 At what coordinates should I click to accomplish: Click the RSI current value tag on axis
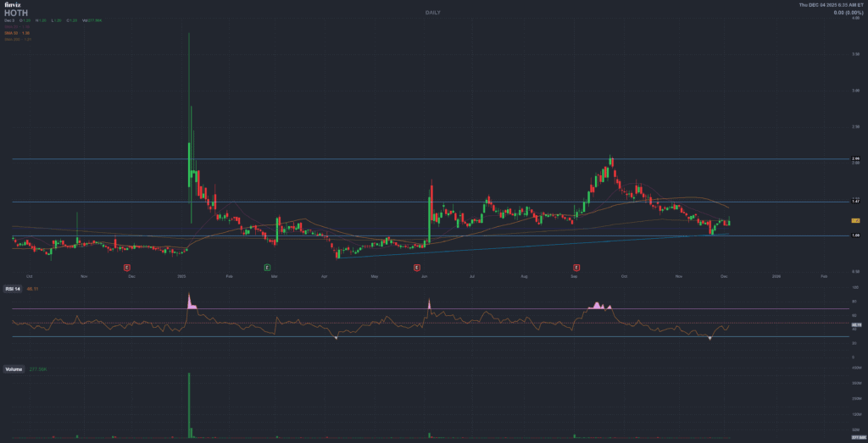855,324
